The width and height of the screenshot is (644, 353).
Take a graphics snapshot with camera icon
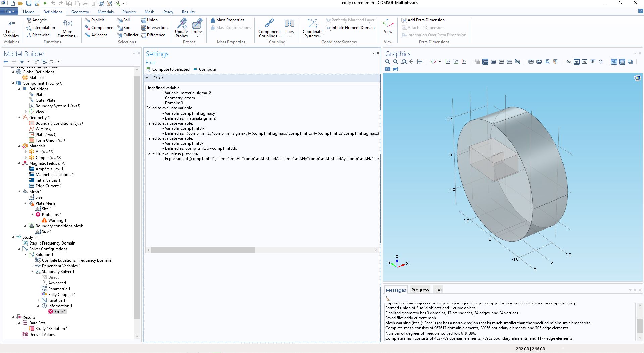tap(388, 69)
